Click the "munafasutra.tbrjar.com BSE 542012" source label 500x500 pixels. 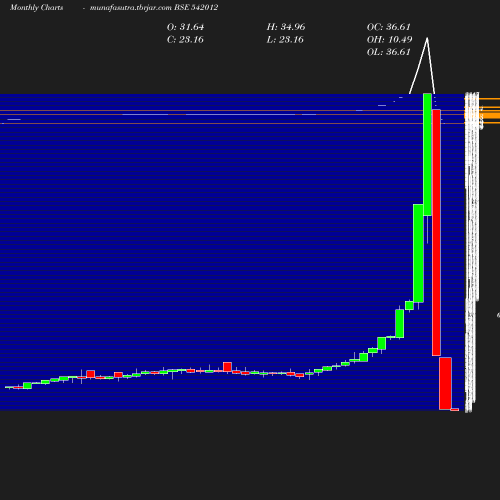(x=154, y=7)
